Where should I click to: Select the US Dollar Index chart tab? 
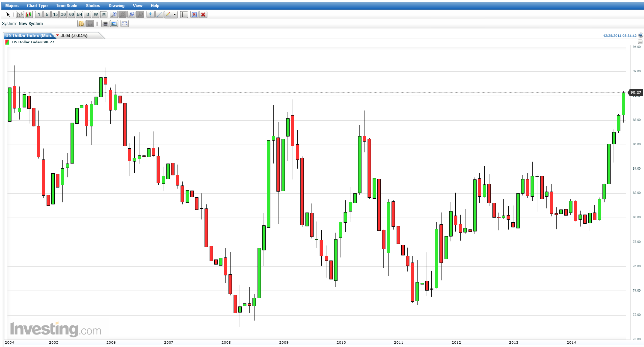(30, 35)
